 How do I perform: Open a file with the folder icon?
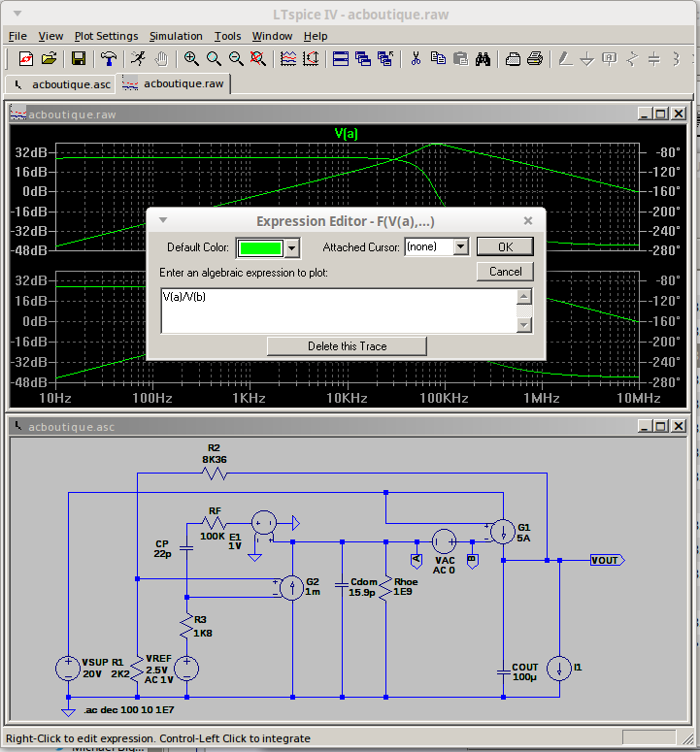point(49,59)
